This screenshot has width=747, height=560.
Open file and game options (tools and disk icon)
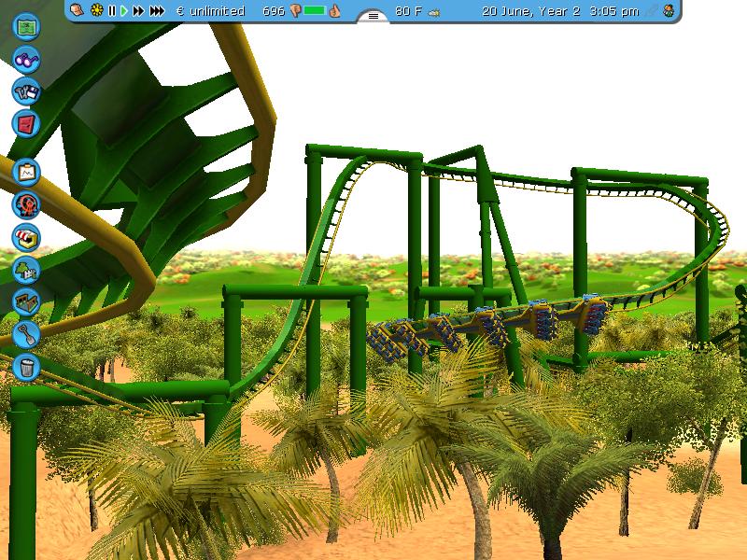tap(26, 91)
